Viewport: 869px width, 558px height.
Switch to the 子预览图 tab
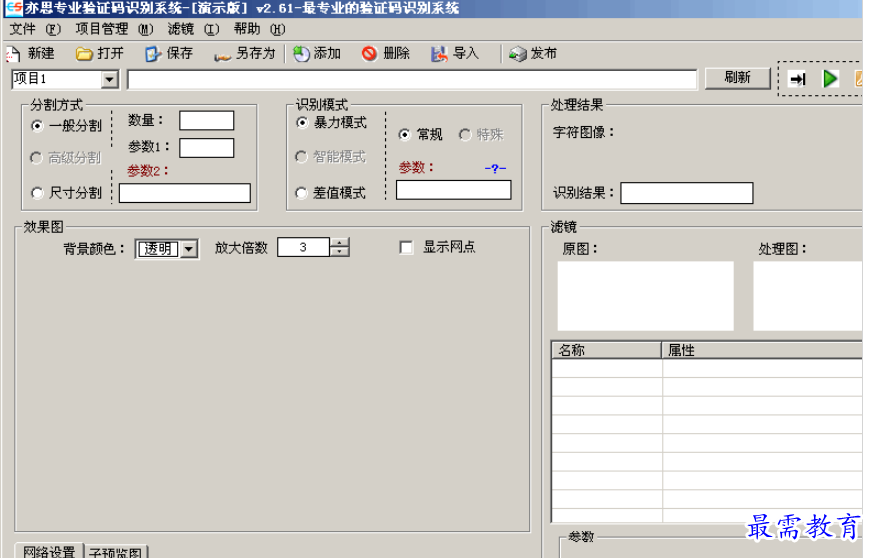click(116, 552)
